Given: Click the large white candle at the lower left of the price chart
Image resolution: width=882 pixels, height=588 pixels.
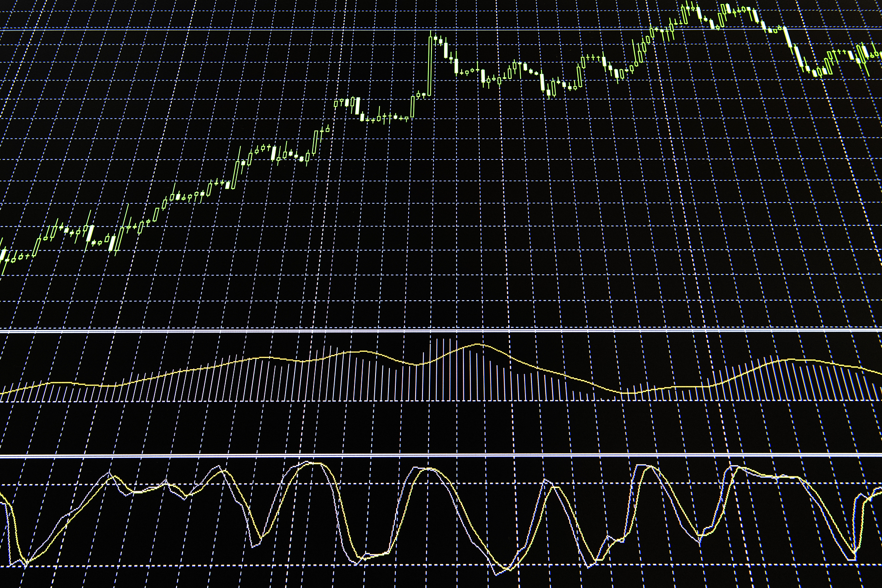Looking at the screenshot, I should [x=112, y=243].
